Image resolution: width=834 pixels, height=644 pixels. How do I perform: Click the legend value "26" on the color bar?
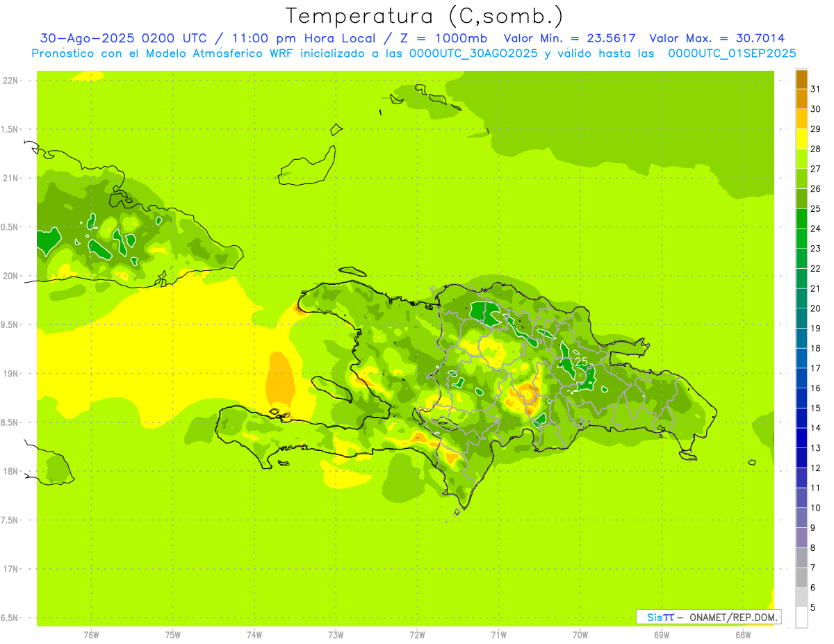coord(816,188)
